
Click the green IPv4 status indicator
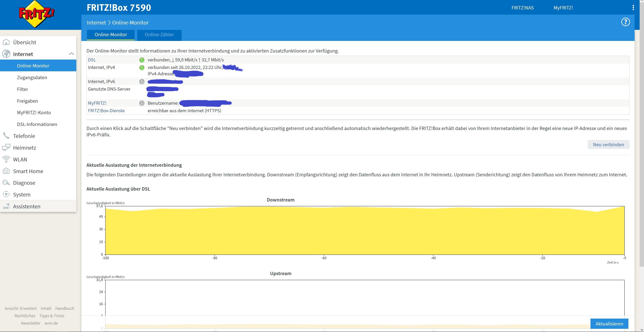142,67
